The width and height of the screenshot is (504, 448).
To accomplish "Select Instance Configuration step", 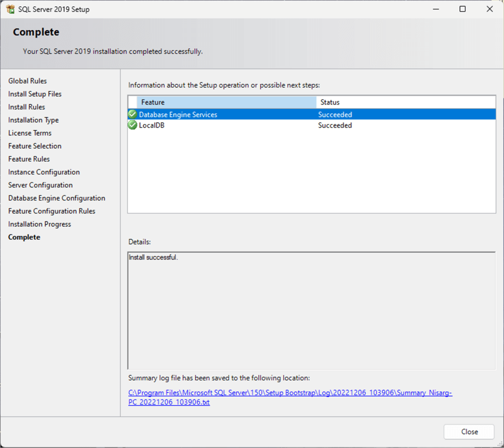I will pyautogui.click(x=44, y=172).
